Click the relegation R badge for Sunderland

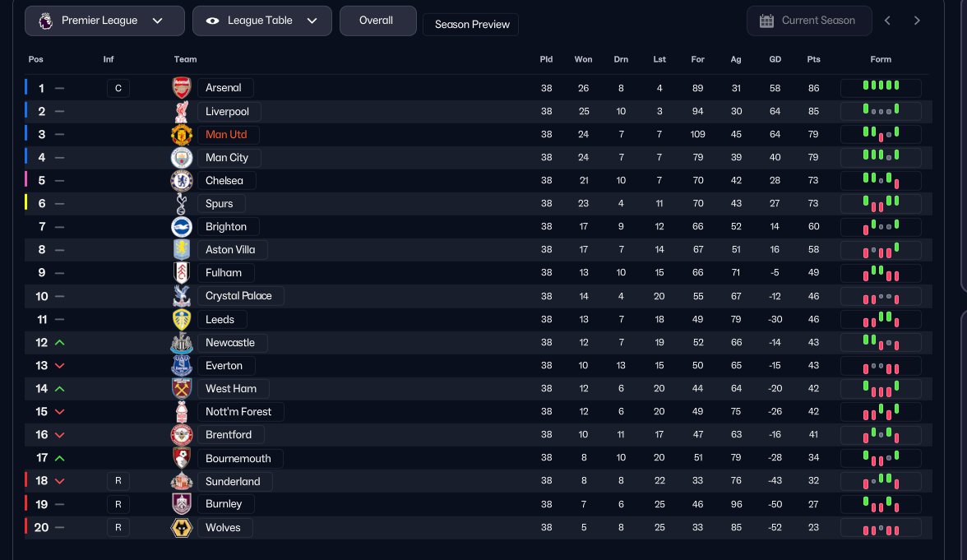118,481
